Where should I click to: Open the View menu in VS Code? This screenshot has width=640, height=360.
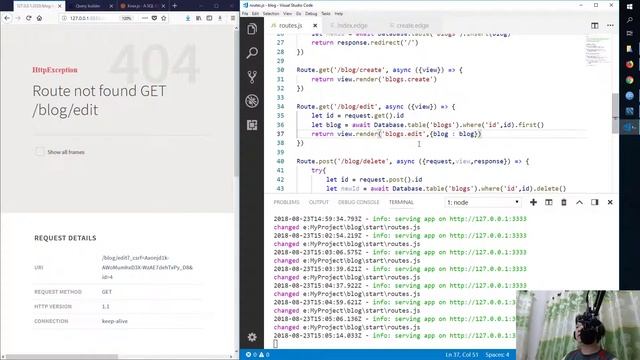click(287, 13)
